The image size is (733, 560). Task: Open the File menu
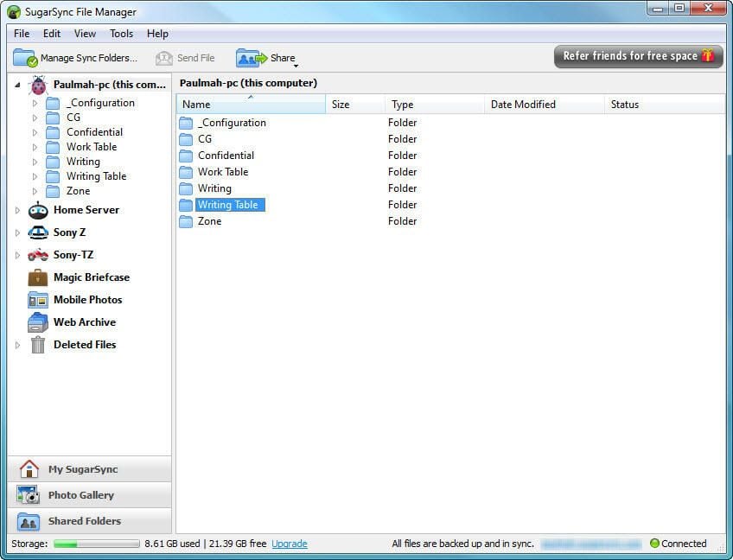(x=22, y=34)
